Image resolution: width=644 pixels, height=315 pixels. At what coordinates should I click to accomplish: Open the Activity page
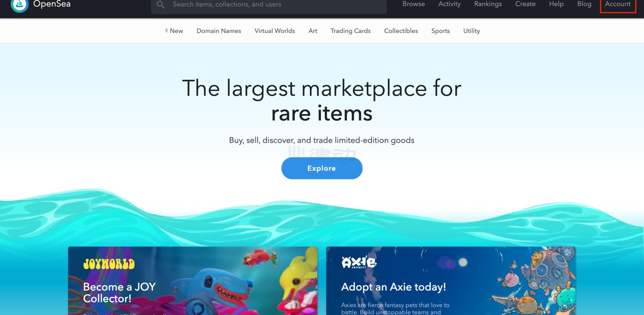(449, 4)
